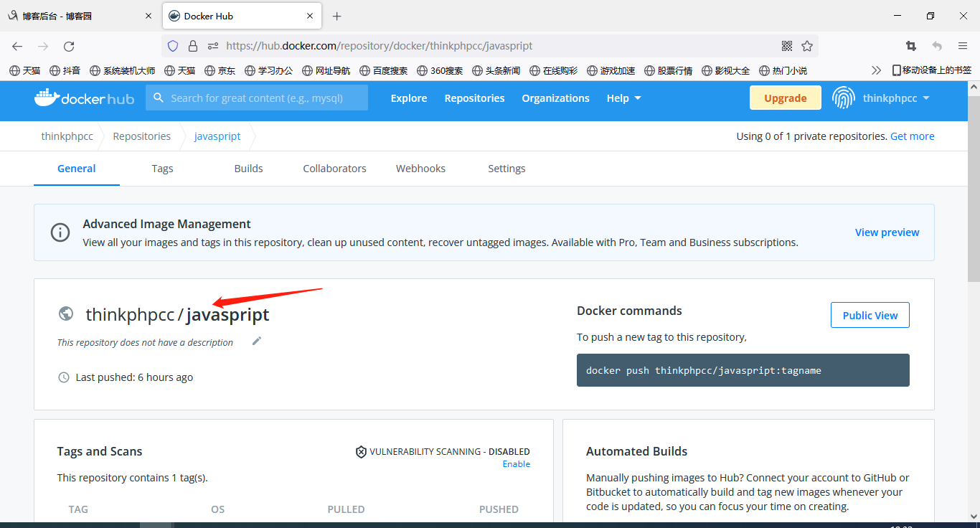The height and width of the screenshot is (528, 980).
Task: Open the 天猫 bookmark after 抖音
Action: click(x=179, y=70)
